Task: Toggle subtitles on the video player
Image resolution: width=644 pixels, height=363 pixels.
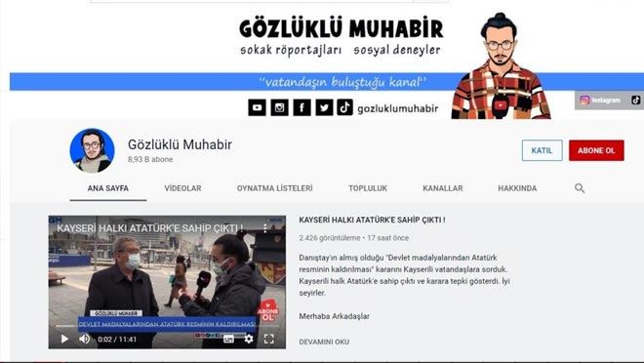Action: [x=228, y=339]
